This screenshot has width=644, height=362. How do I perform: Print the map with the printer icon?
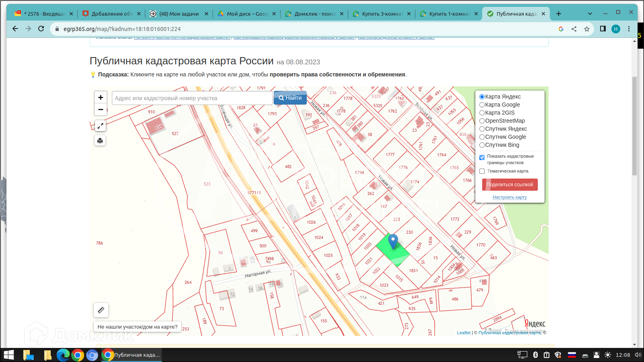(100, 140)
